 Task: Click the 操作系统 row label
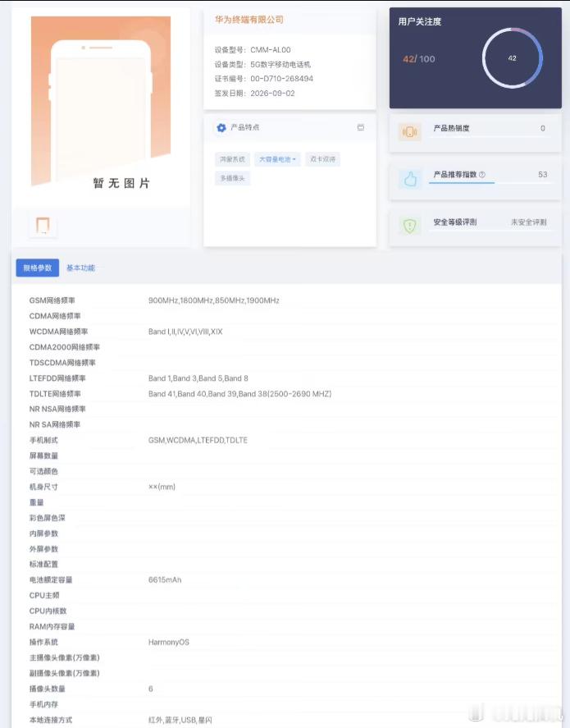[x=43, y=642]
